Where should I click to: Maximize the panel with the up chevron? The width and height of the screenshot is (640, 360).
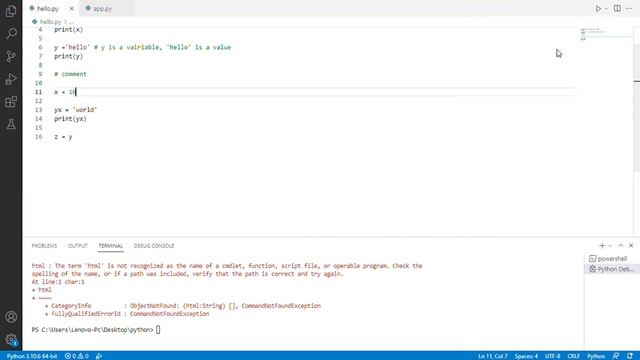[621, 246]
